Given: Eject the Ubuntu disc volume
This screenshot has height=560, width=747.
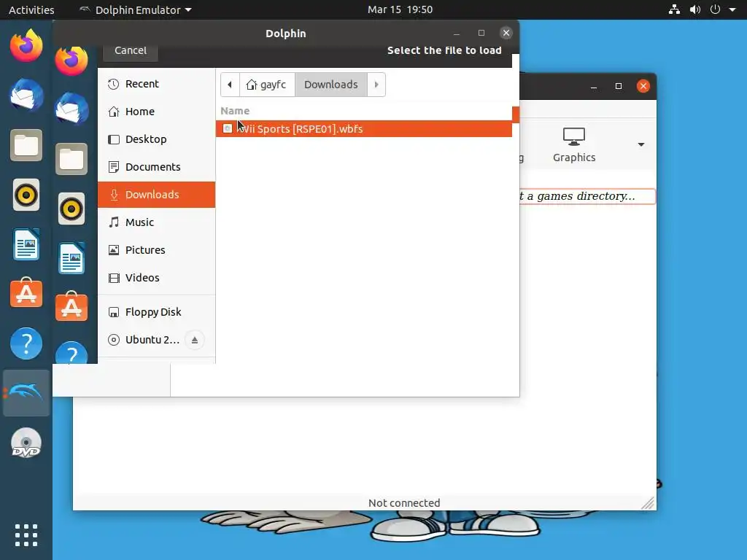Looking at the screenshot, I should (194, 340).
